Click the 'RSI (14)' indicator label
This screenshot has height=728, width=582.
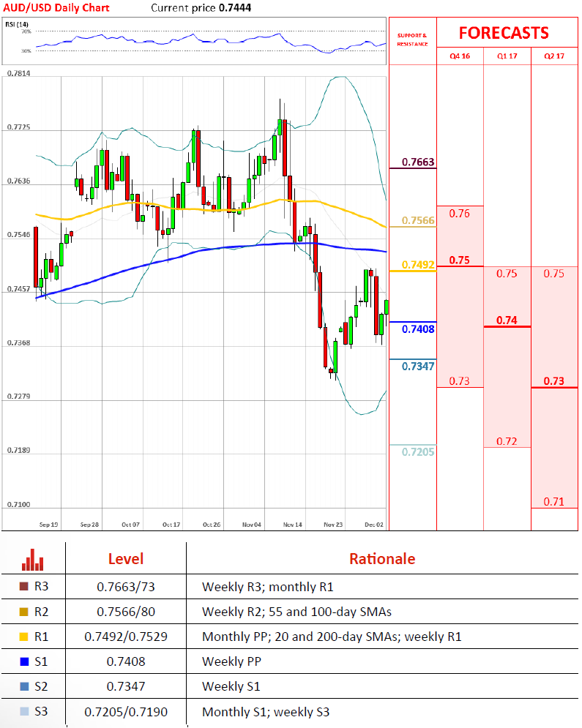(x=17, y=24)
